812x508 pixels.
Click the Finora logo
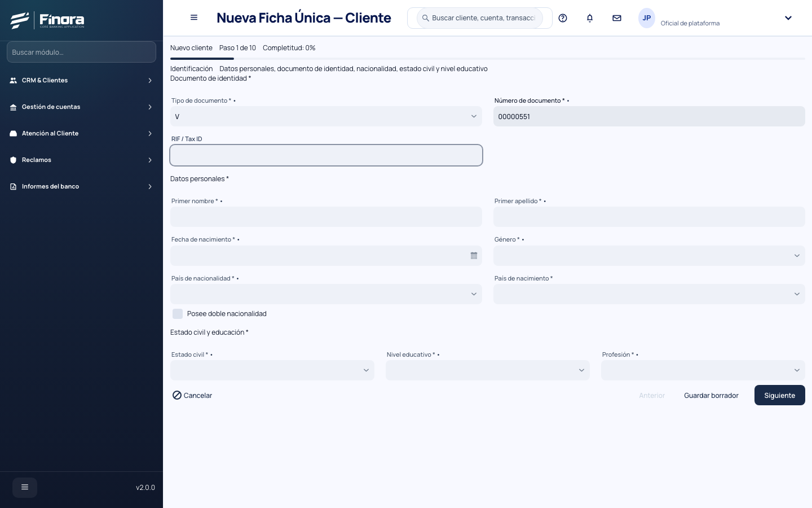point(47,20)
